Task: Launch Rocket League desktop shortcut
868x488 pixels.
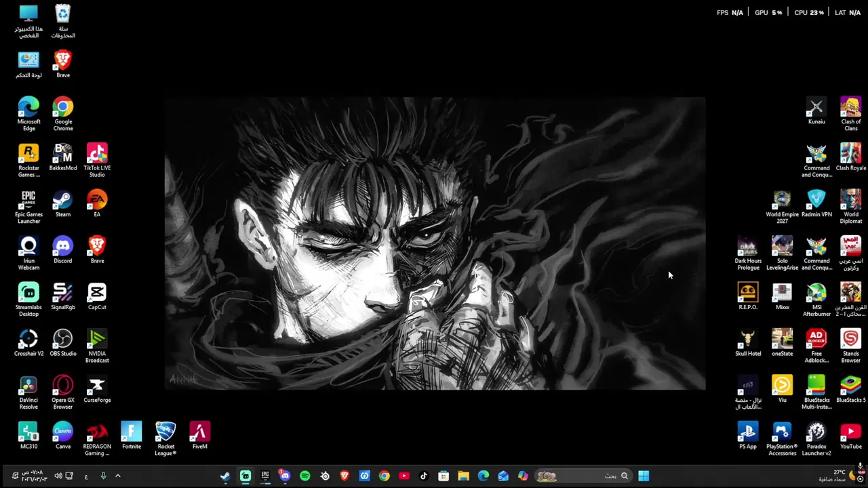Action: 165,439
